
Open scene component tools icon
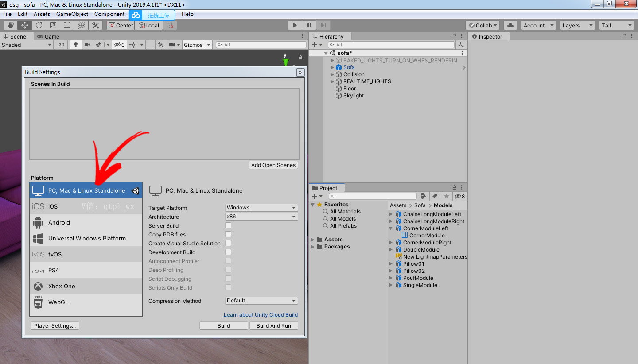(x=161, y=45)
